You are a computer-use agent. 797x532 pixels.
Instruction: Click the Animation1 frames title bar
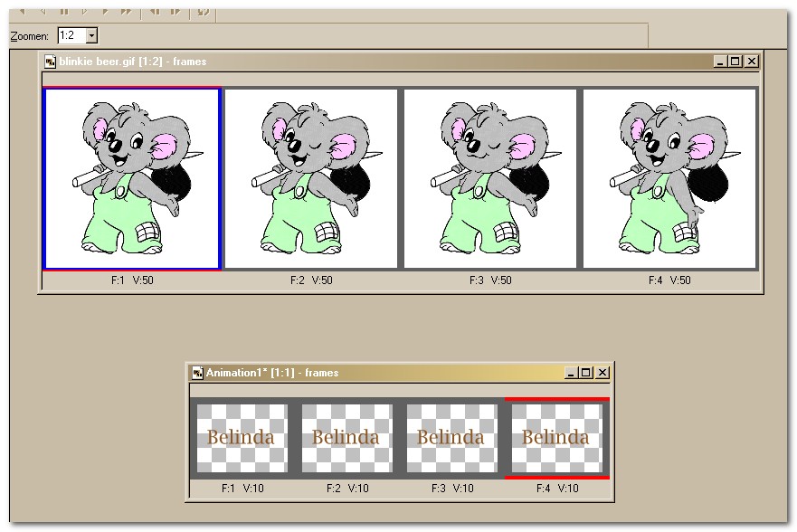[x=400, y=373]
